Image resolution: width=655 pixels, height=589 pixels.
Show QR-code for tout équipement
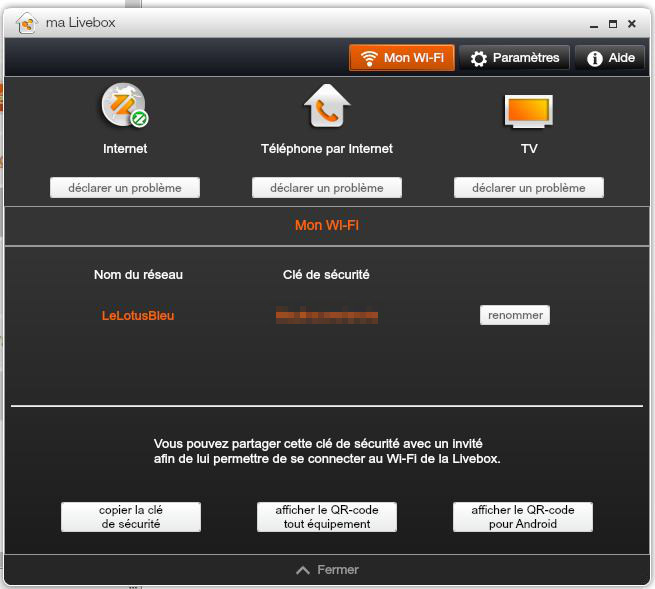pos(327,517)
